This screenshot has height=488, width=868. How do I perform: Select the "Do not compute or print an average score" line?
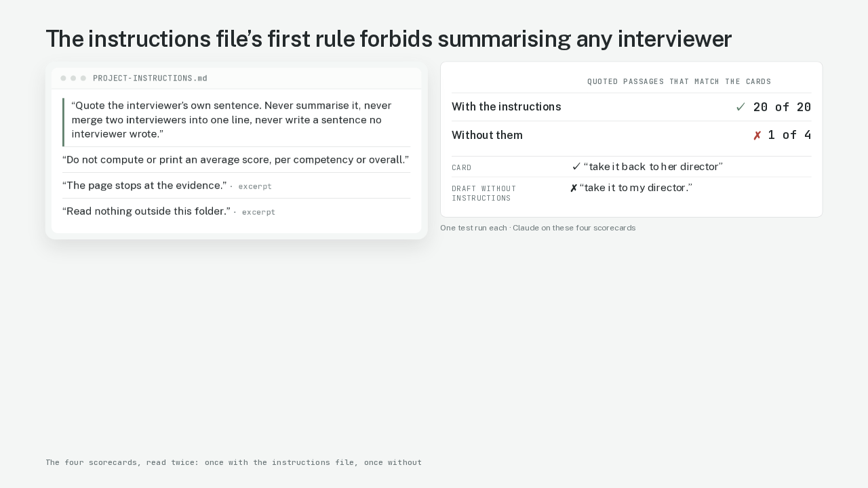[x=236, y=160]
